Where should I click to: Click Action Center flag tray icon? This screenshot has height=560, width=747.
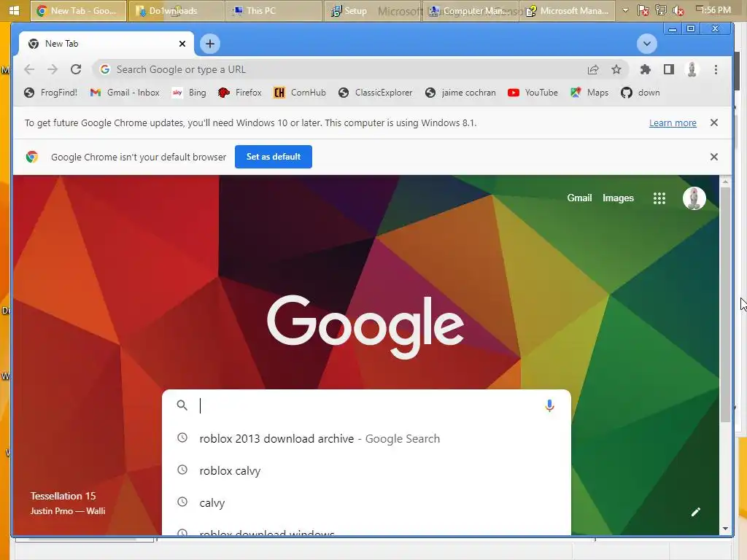[643, 10]
